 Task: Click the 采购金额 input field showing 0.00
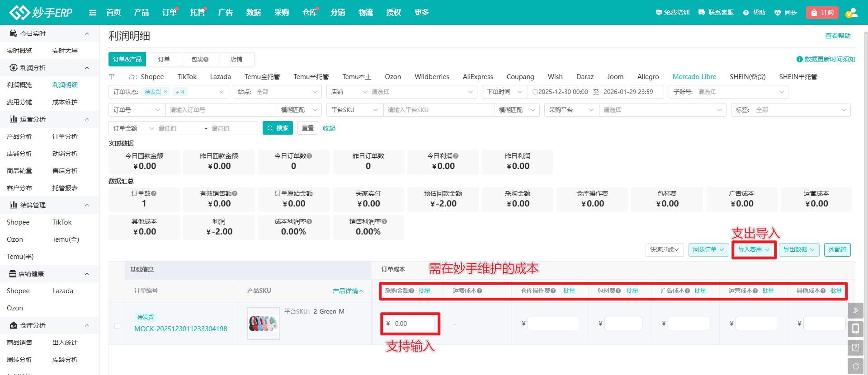click(x=413, y=323)
